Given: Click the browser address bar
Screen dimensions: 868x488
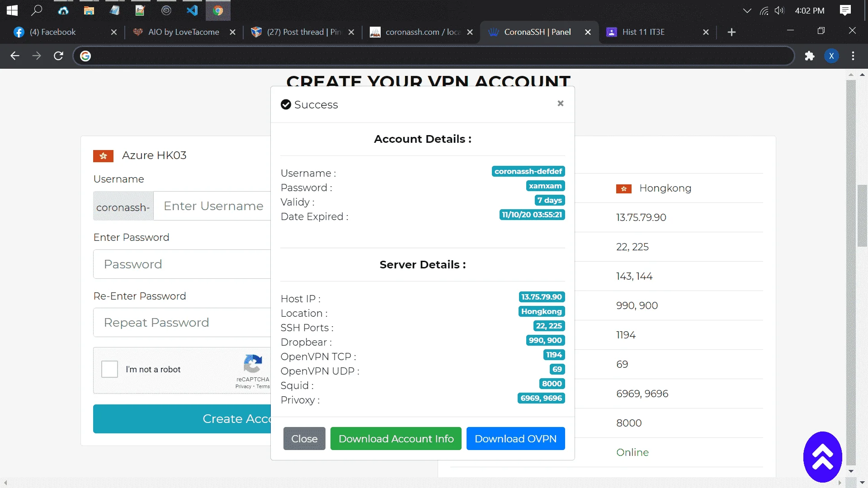Looking at the screenshot, I should tap(434, 56).
